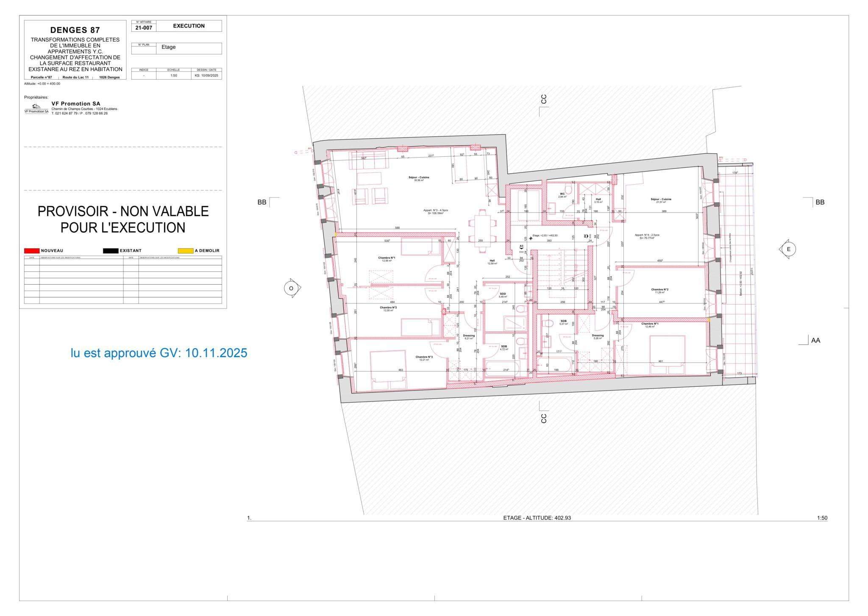
Task: Select the affaire number 21-007
Action: [x=144, y=28]
